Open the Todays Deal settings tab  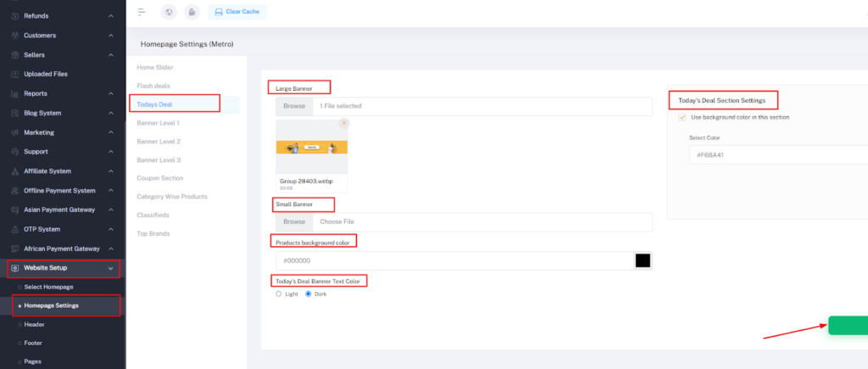155,104
